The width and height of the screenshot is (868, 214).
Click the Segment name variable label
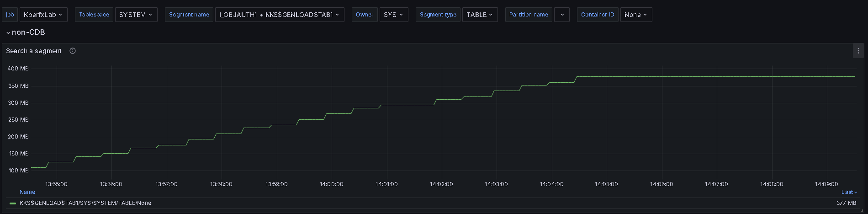[189, 15]
